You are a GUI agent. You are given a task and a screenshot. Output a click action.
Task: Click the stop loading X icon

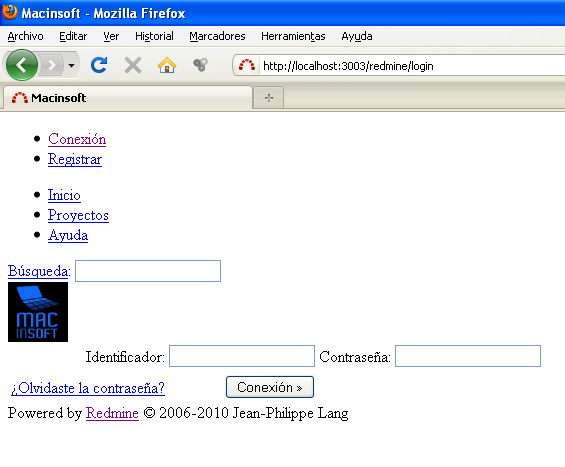[x=133, y=65]
